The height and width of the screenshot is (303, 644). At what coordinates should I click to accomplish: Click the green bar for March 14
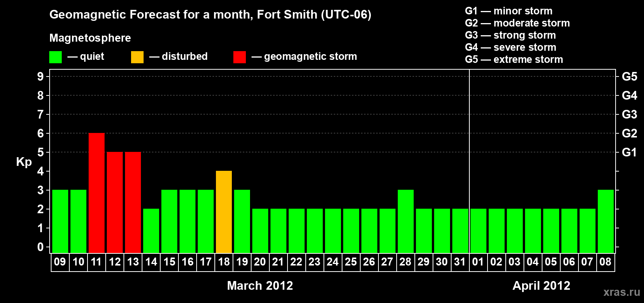pyautogui.click(x=151, y=231)
